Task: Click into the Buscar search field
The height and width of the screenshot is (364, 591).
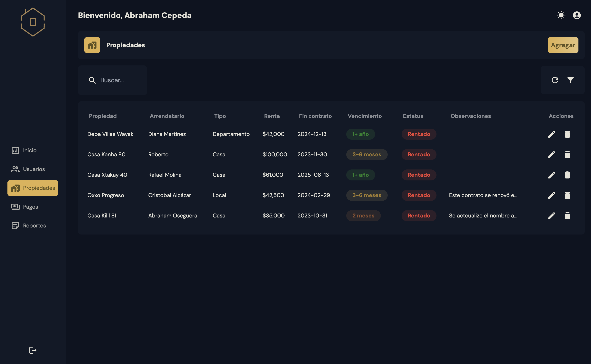Action: pos(118,80)
